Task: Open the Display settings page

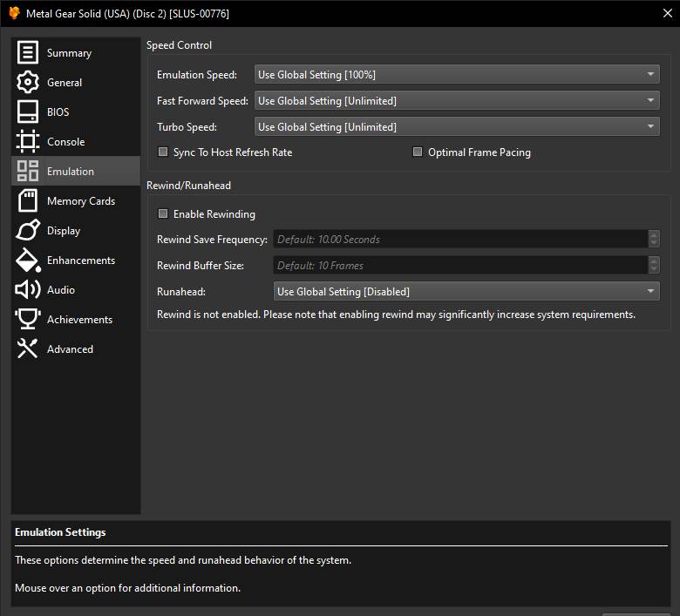Action: pyautogui.click(x=76, y=230)
